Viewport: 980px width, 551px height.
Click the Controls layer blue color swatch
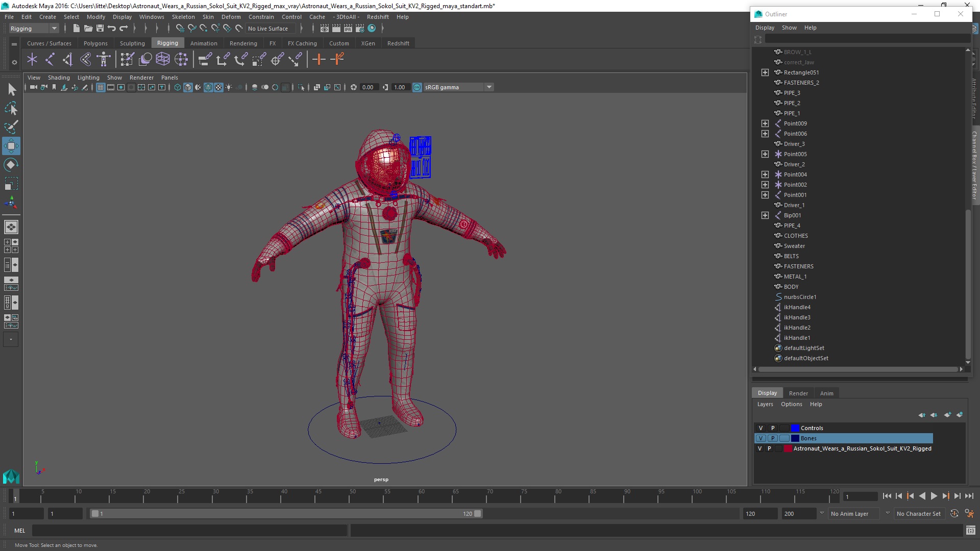coord(795,428)
